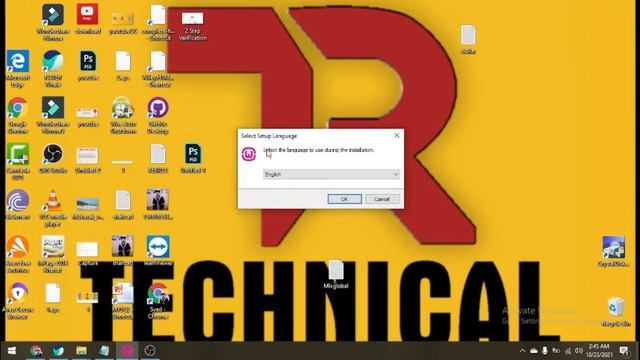Open the Recycle Bin
This screenshot has height=360, width=640.
coord(616,307)
